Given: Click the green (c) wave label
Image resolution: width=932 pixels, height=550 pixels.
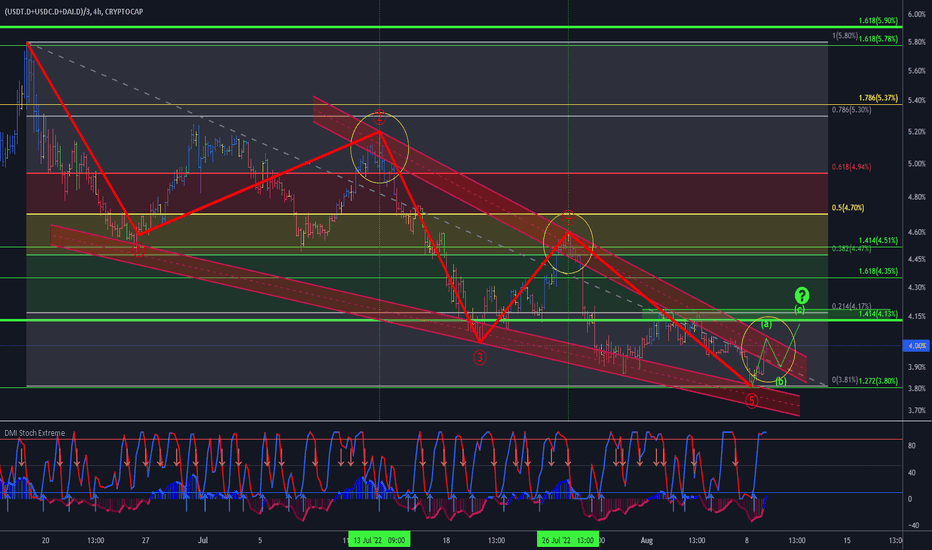Looking at the screenshot, I should 799,309.
